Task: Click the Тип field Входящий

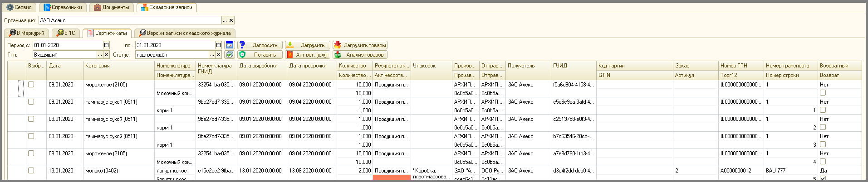Action: [65, 55]
